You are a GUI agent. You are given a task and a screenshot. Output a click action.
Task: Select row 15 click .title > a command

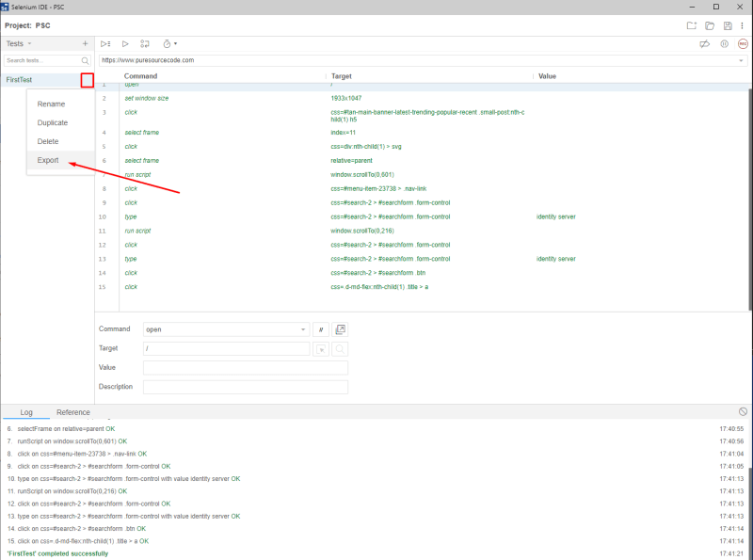(422, 287)
